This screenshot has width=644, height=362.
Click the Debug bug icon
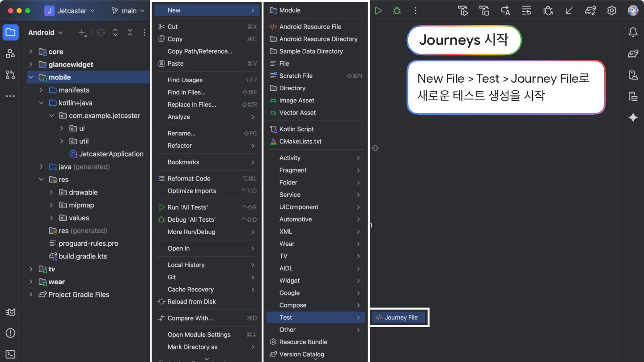[397, 11]
